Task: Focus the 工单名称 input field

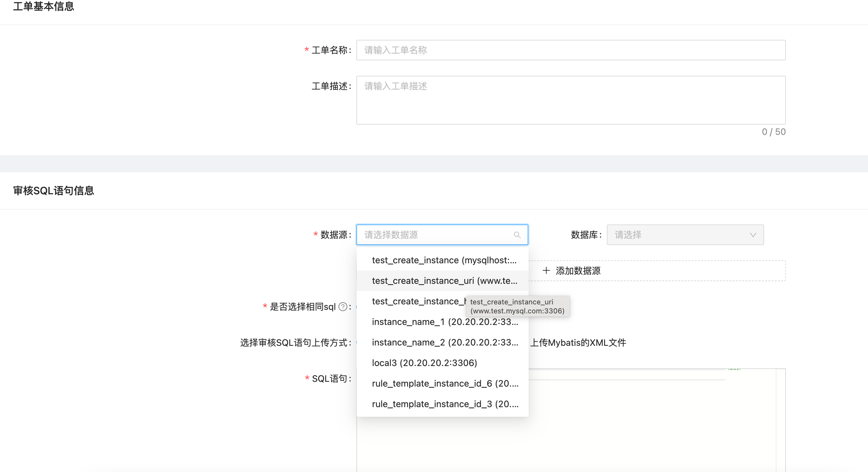Action: click(571, 50)
